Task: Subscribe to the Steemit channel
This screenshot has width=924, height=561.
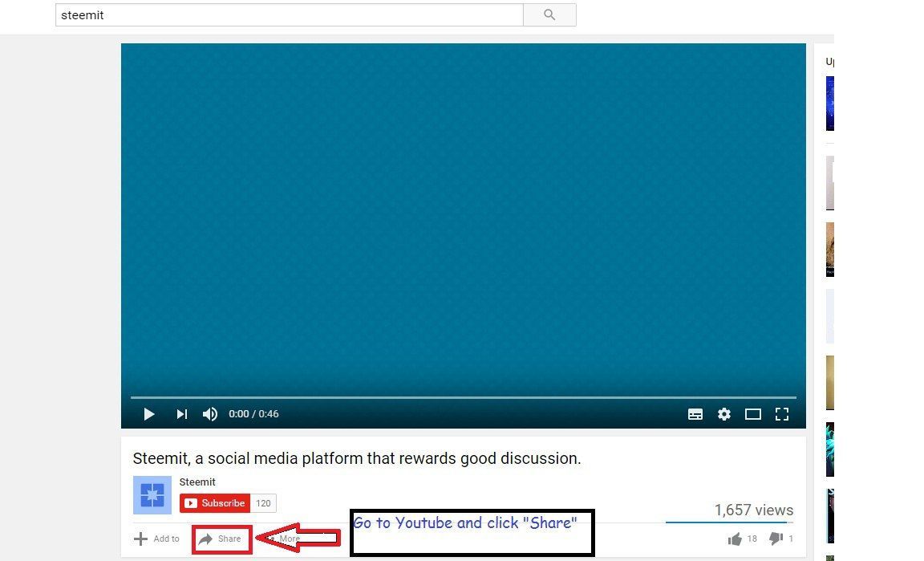Action: pos(215,503)
